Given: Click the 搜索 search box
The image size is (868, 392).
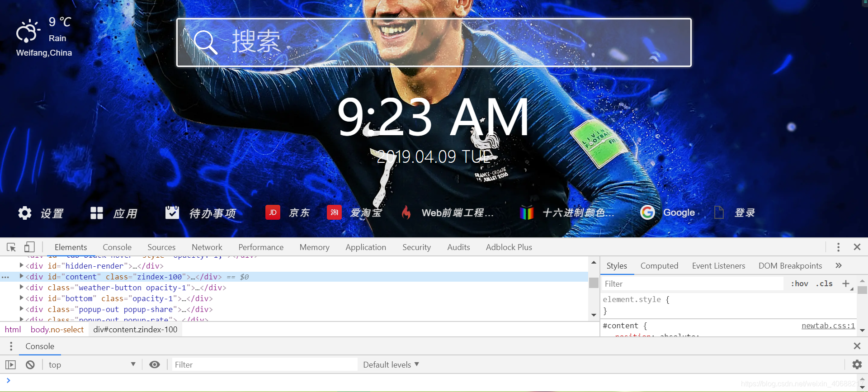Looking at the screenshot, I should pyautogui.click(x=434, y=43).
